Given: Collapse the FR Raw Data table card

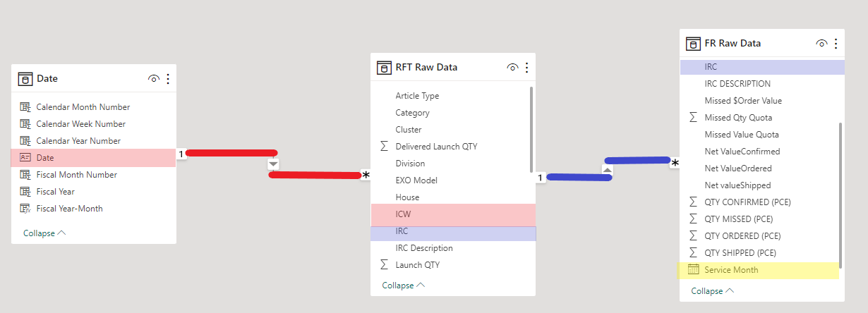Looking at the screenshot, I should point(713,291).
